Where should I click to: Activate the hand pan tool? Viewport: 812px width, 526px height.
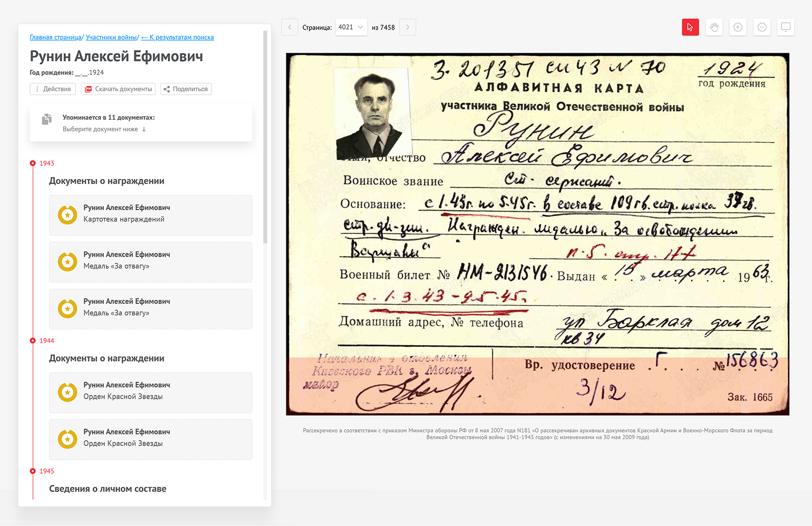[x=714, y=27]
